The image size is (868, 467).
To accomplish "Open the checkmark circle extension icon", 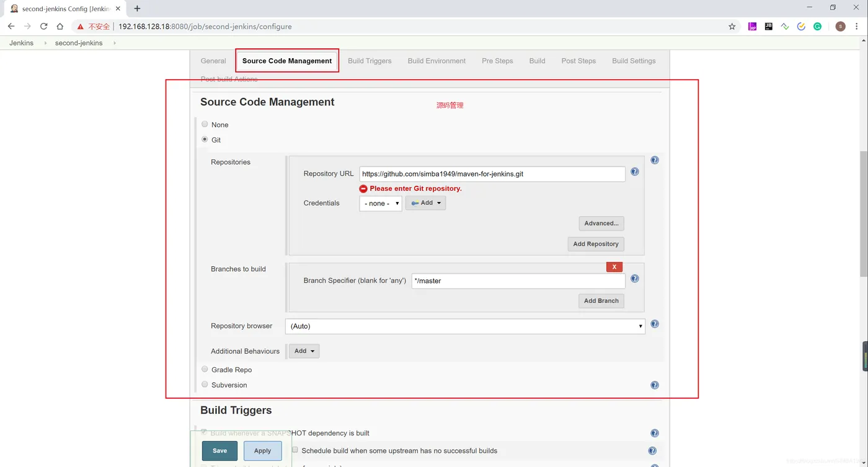I will point(801,27).
